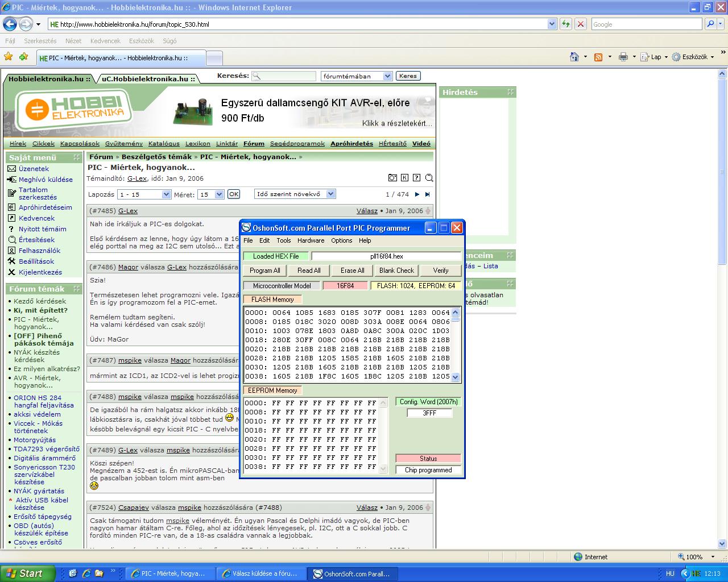
Task: Open the address bar dropdown arrow
Action: coord(552,24)
